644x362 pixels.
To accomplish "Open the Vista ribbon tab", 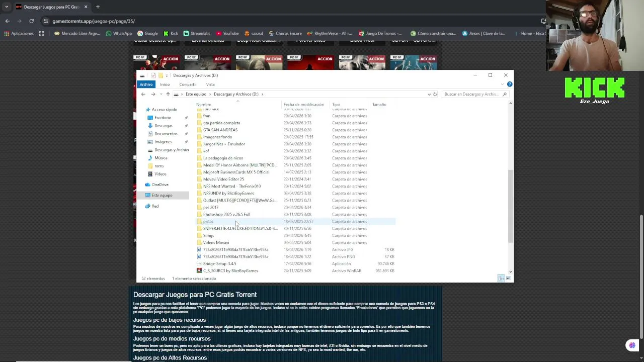I will (210, 84).
